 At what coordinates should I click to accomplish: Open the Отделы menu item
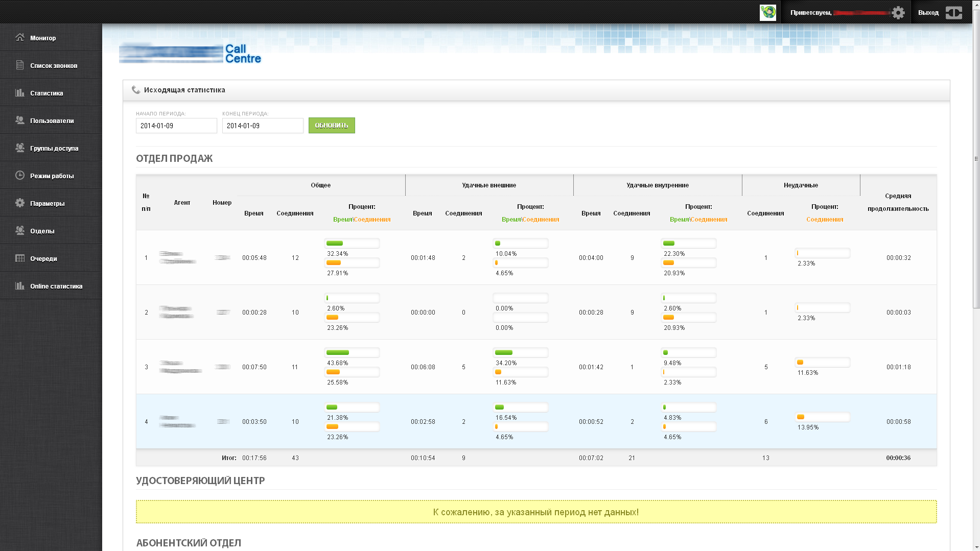[x=51, y=230]
